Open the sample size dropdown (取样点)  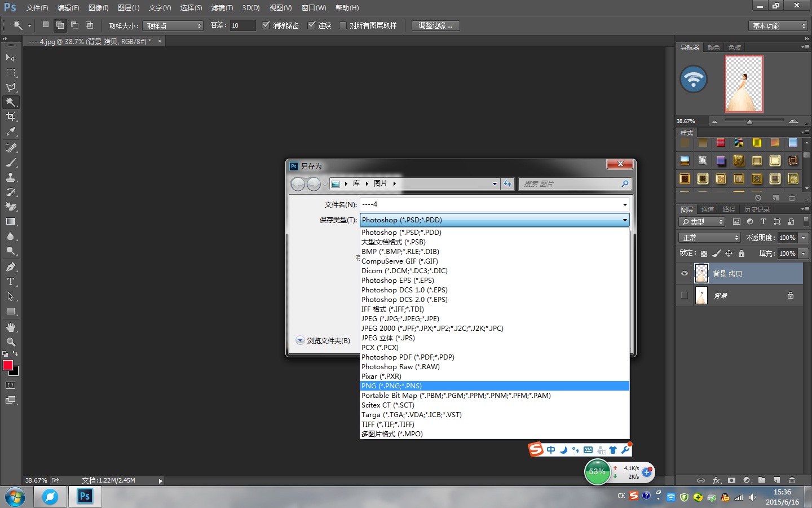pyautogui.click(x=173, y=26)
